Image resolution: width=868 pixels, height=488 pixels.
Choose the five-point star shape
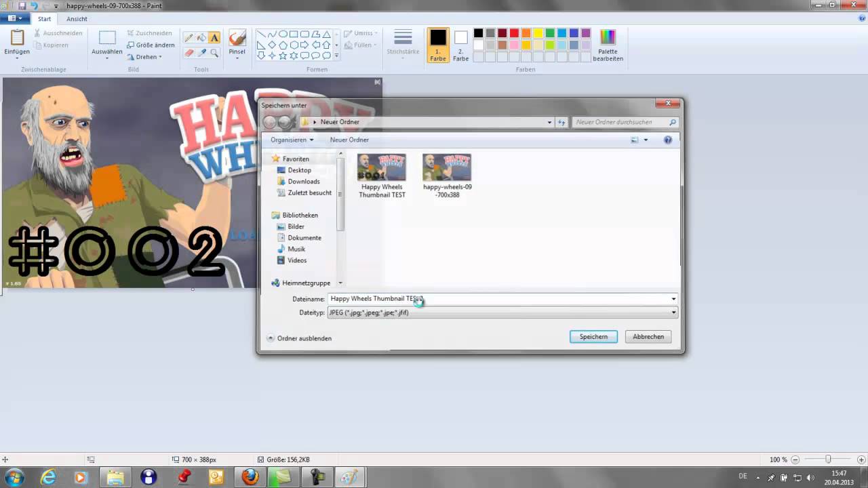tap(294, 56)
